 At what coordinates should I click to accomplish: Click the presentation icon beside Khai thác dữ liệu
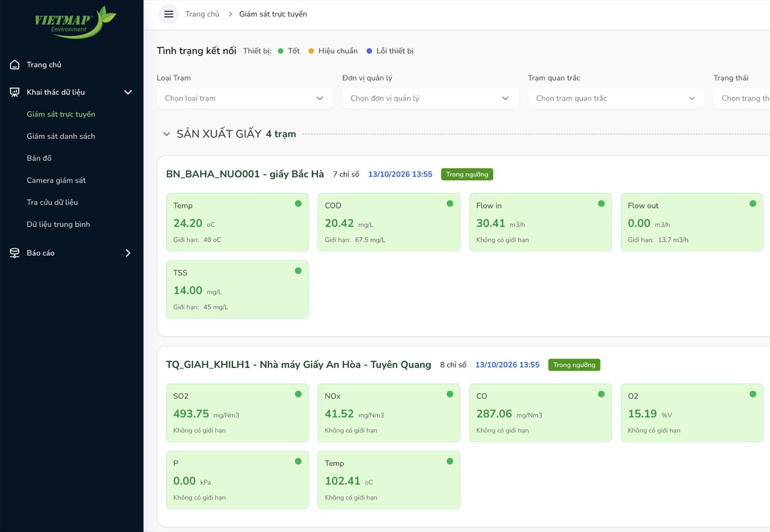[x=15, y=92]
